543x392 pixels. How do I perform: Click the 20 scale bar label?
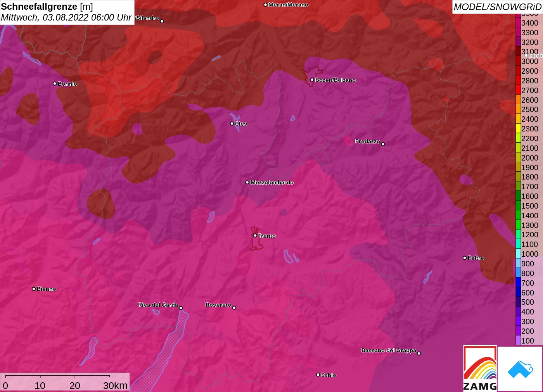(x=75, y=385)
